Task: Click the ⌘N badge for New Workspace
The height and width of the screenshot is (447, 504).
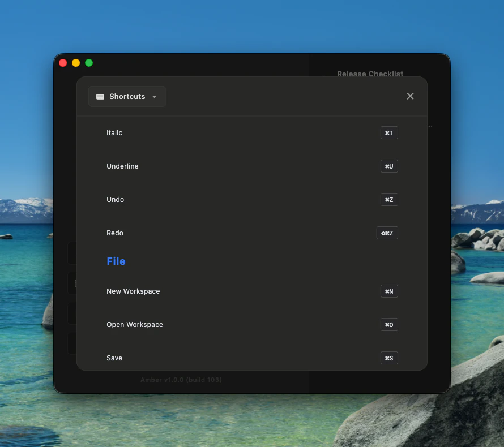Action: tap(389, 291)
